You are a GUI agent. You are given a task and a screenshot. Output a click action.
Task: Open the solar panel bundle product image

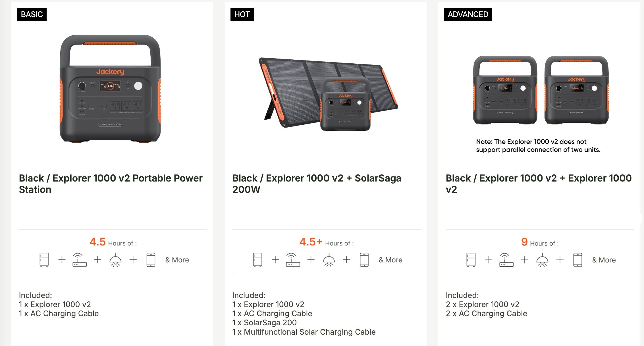coord(328,94)
